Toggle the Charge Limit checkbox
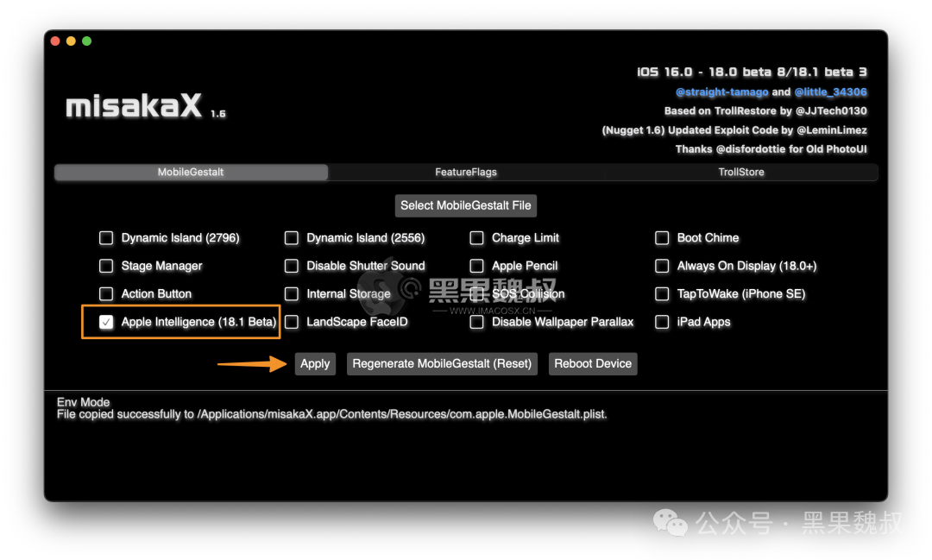Screen dimensions: 932x560 click(x=476, y=238)
